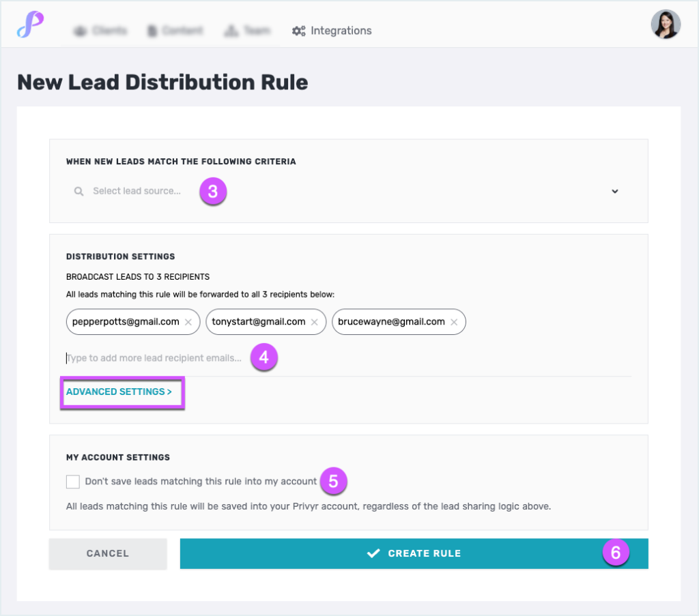
Task: Click the Create Rule button
Action: (x=414, y=554)
